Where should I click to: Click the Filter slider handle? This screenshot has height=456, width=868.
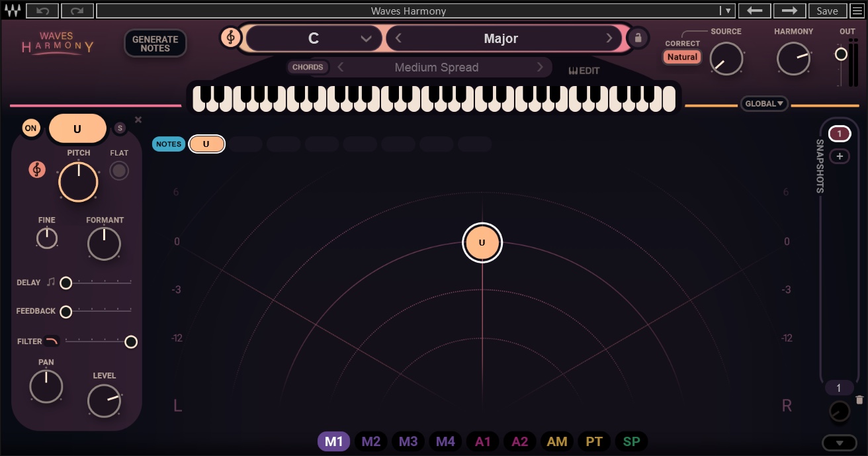[131, 342]
